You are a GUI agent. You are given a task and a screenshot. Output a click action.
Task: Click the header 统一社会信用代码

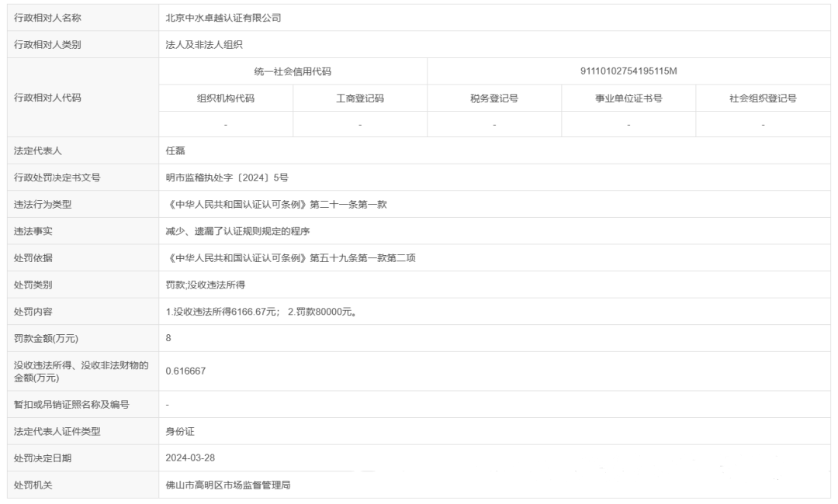click(293, 71)
